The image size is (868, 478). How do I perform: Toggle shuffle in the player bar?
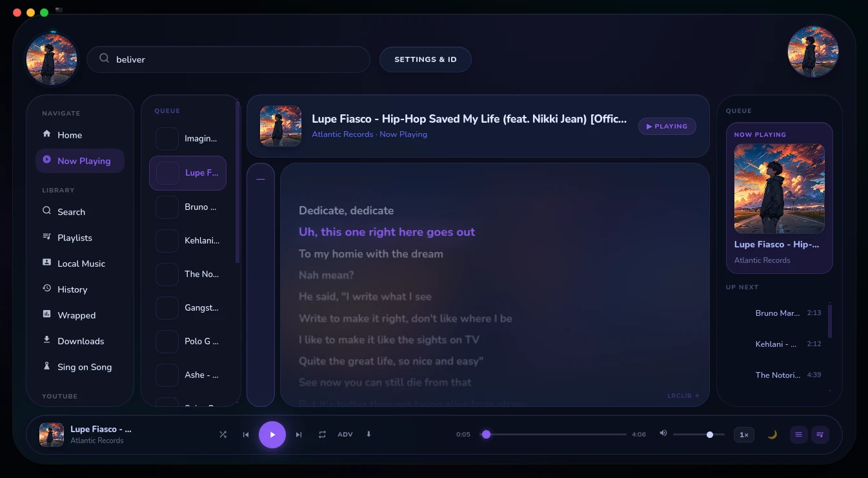[223, 435]
